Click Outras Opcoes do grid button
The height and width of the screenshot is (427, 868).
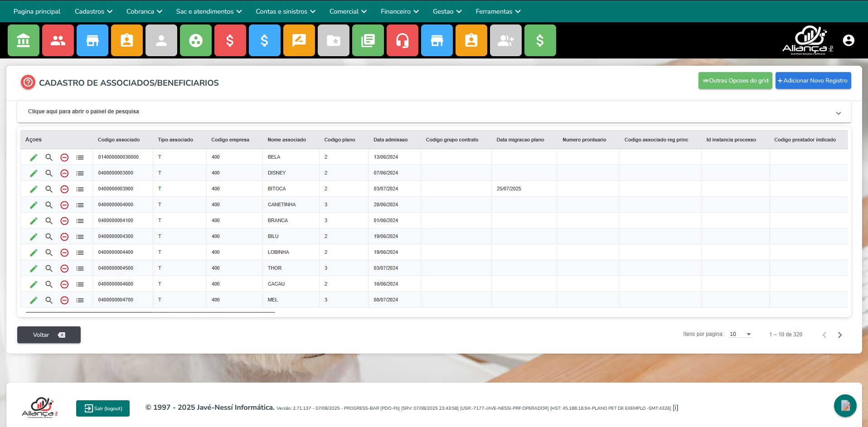point(735,81)
